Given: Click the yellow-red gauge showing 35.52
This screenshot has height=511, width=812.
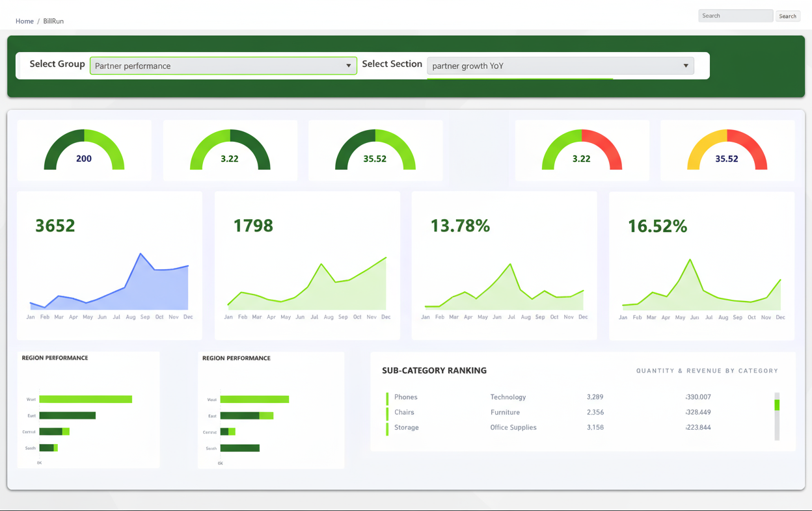Looking at the screenshot, I should (727, 151).
